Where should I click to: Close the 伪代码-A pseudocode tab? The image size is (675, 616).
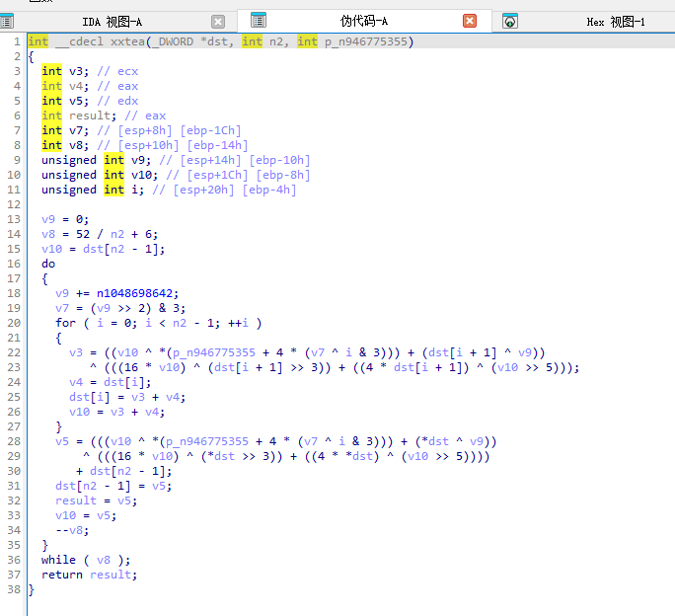click(470, 21)
